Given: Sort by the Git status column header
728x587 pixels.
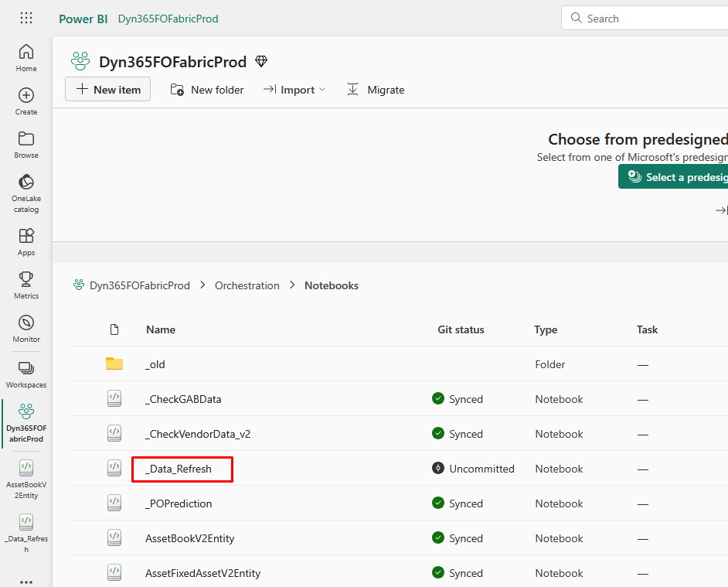Looking at the screenshot, I should pos(461,329).
